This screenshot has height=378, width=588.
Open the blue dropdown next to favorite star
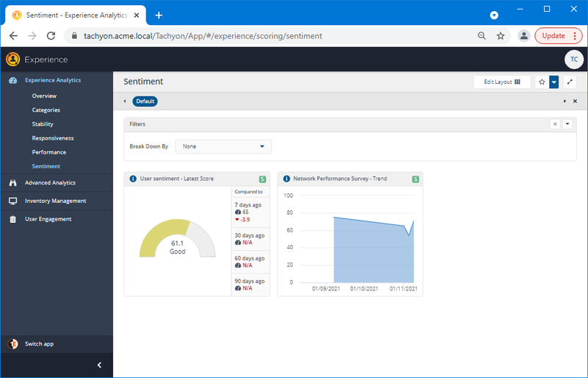(x=554, y=82)
